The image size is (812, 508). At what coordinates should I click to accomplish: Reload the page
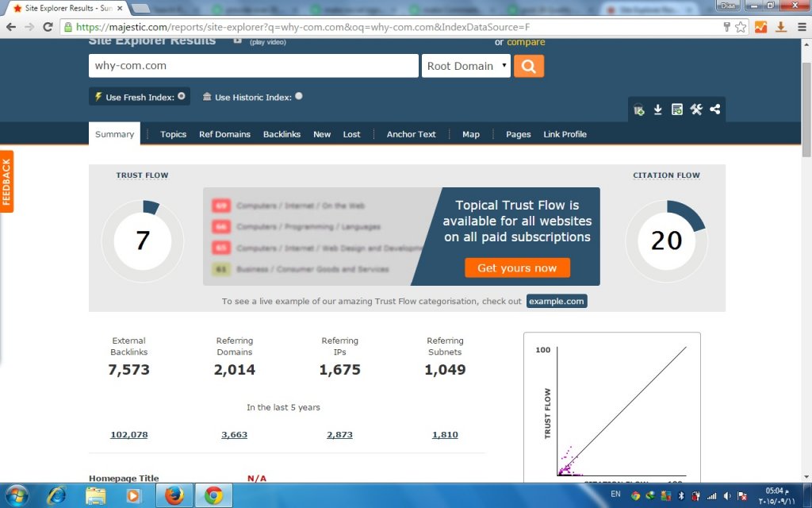point(48,27)
